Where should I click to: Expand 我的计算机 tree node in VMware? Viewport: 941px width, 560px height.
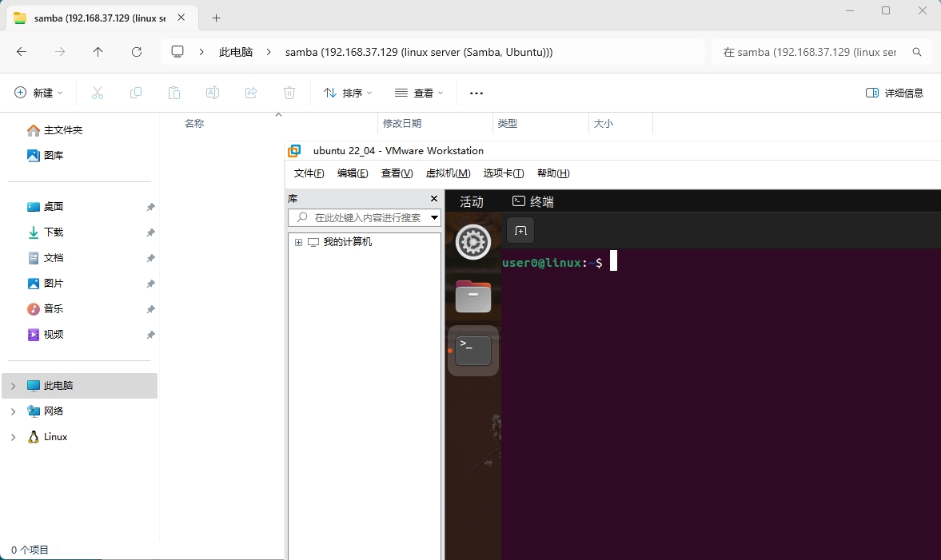coord(298,242)
